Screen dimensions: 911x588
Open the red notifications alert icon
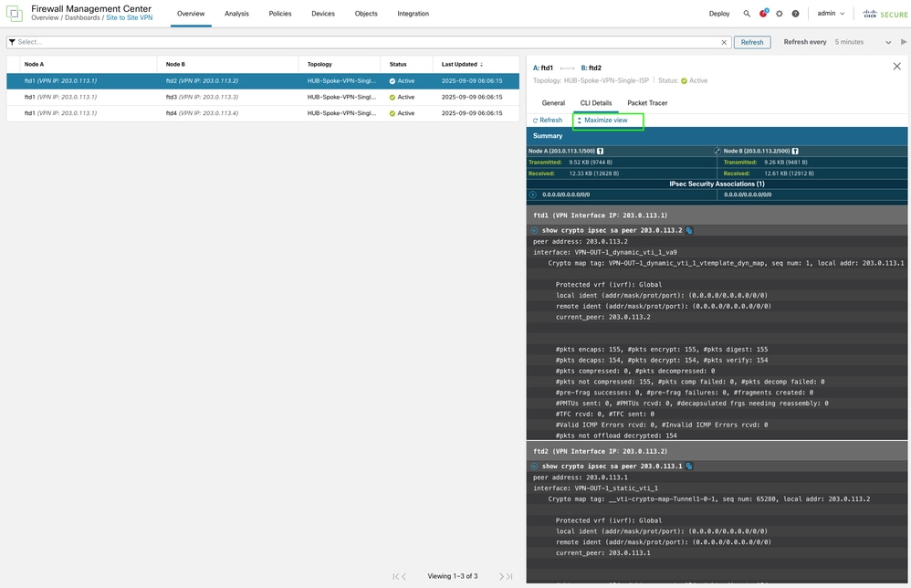pyautogui.click(x=763, y=14)
